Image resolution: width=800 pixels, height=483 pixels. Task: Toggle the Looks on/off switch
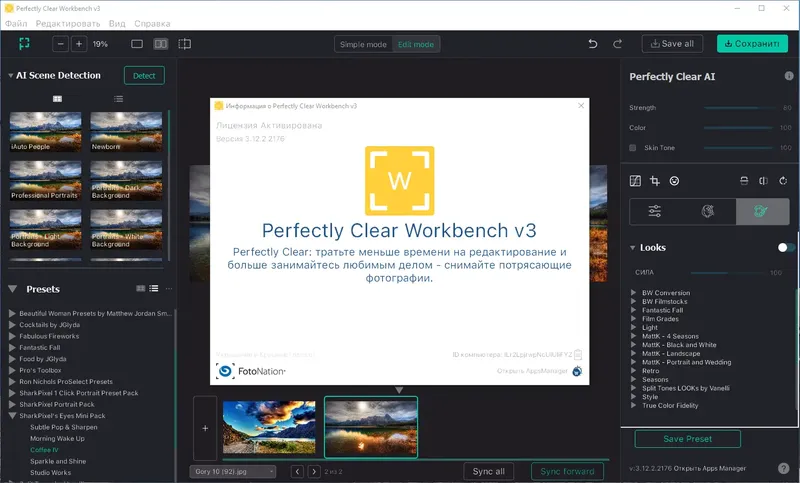(786, 247)
